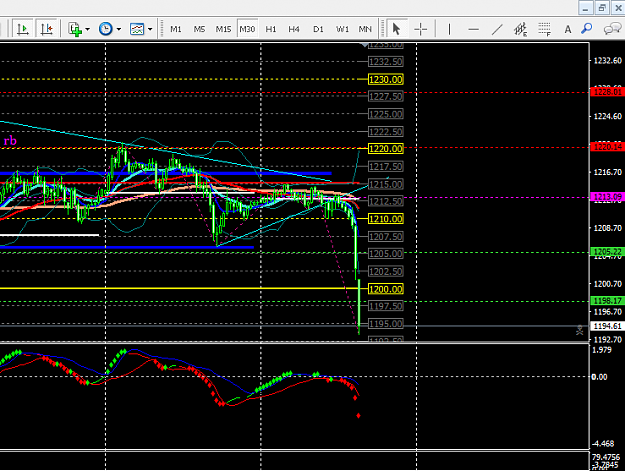Click the 1210.00 yellow price label
Image resolution: width=625 pixels, height=471 pixels.
pyautogui.click(x=385, y=219)
